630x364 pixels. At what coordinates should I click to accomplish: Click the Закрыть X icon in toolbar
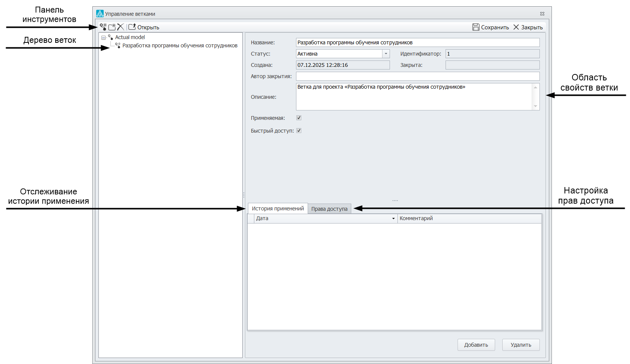coord(516,27)
